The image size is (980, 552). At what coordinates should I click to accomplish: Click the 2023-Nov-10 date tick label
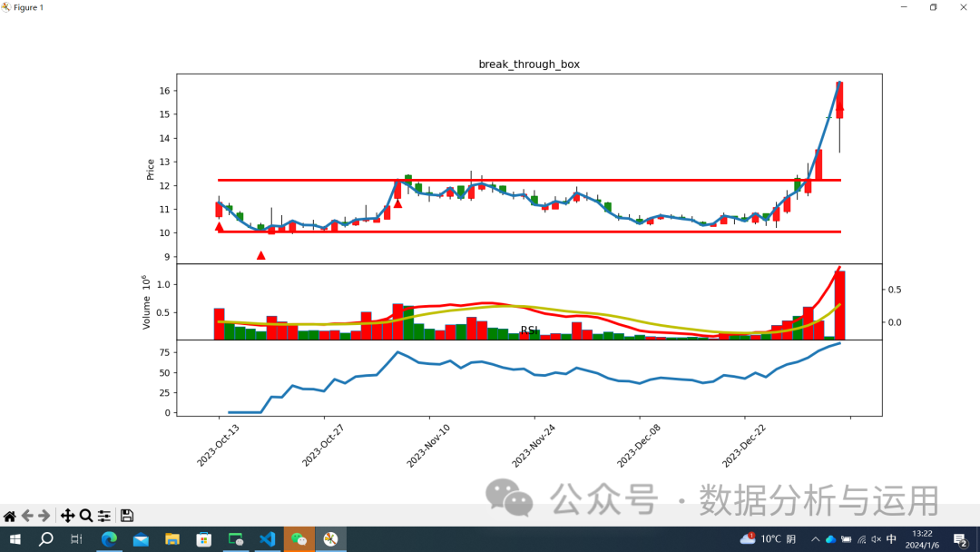click(x=428, y=446)
